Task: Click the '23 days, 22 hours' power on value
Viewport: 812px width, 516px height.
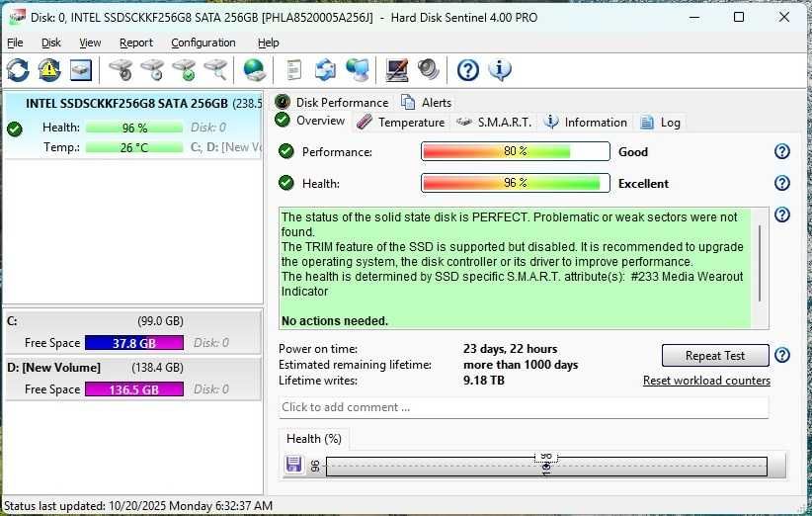Action: pos(510,349)
